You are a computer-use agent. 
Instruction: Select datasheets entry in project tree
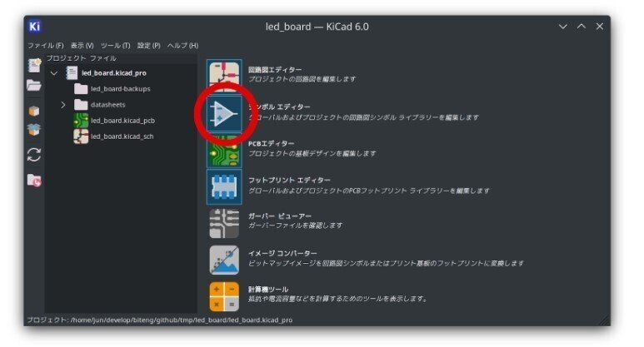[x=107, y=105]
